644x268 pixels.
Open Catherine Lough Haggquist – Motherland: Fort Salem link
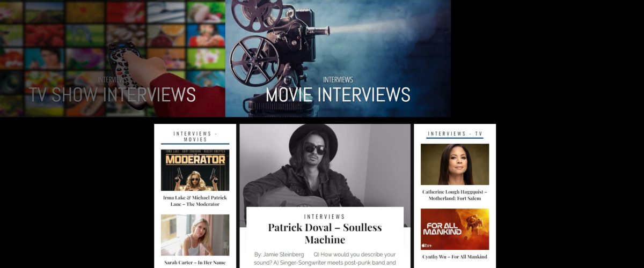coord(455,195)
